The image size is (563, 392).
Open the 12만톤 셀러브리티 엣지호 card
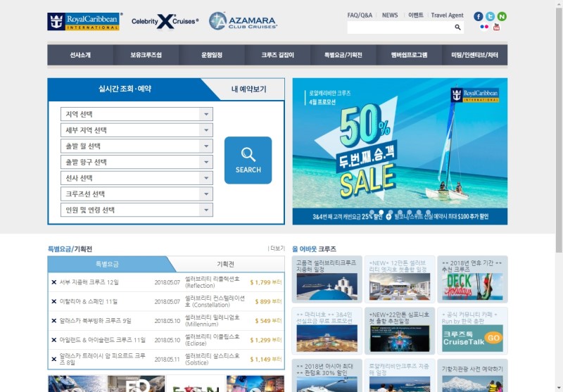tap(400, 279)
